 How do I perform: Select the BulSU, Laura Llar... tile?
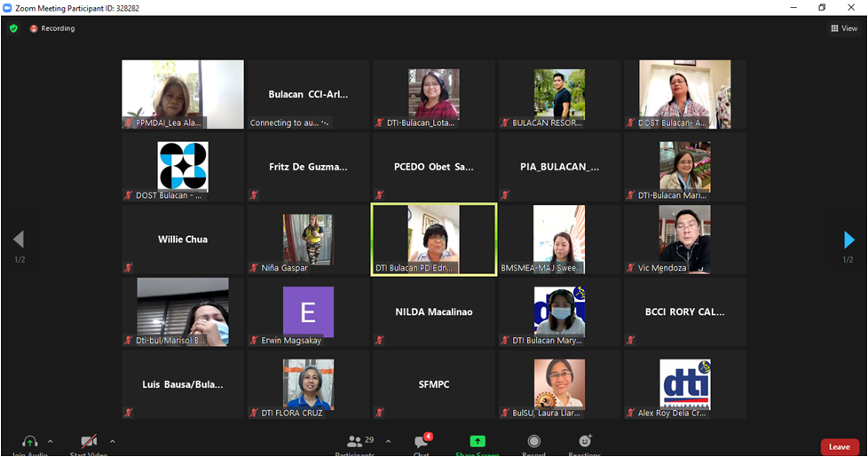[x=560, y=384]
